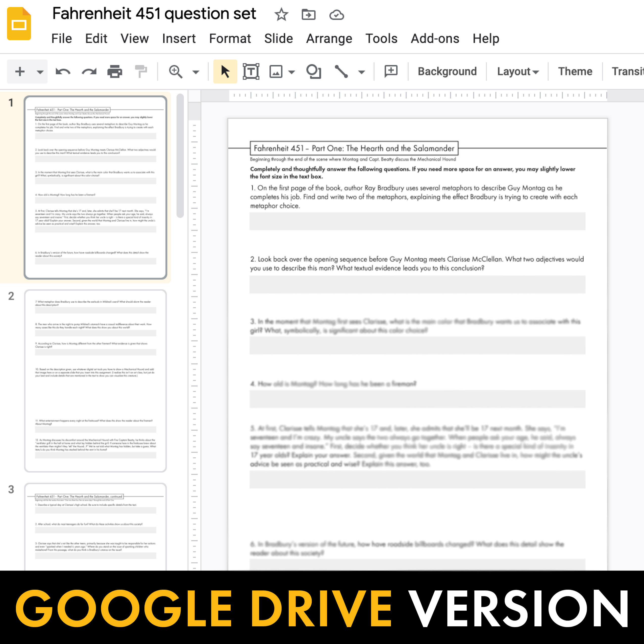The height and width of the screenshot is (644, 644).
Task: Insert a shape
Action: coord(314,71)
